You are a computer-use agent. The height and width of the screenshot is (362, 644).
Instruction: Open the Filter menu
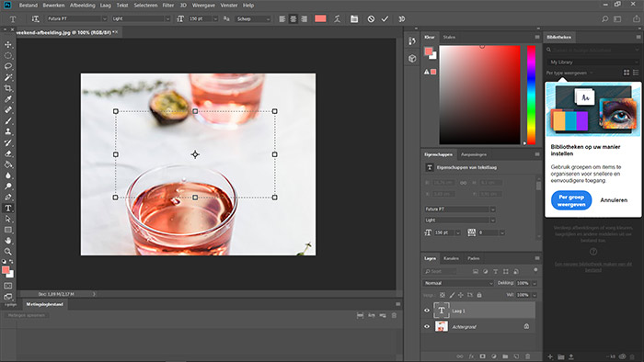(x=168, y=6)
